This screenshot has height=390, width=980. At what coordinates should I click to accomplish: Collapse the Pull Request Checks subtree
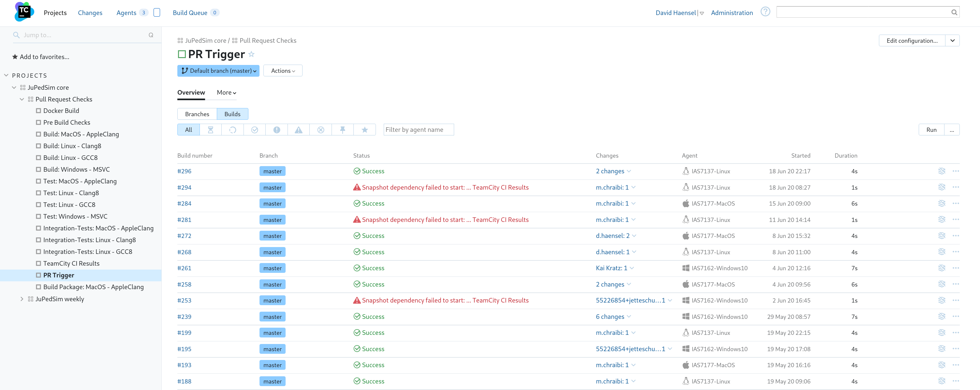(22, 100)
